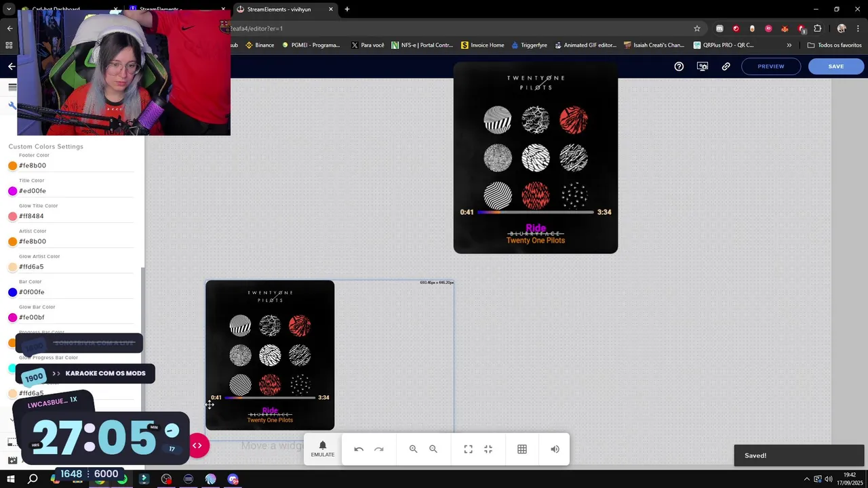Zoom in on the canvas
Viewport: 868px width, 488px height.
[x=413, y=449]
